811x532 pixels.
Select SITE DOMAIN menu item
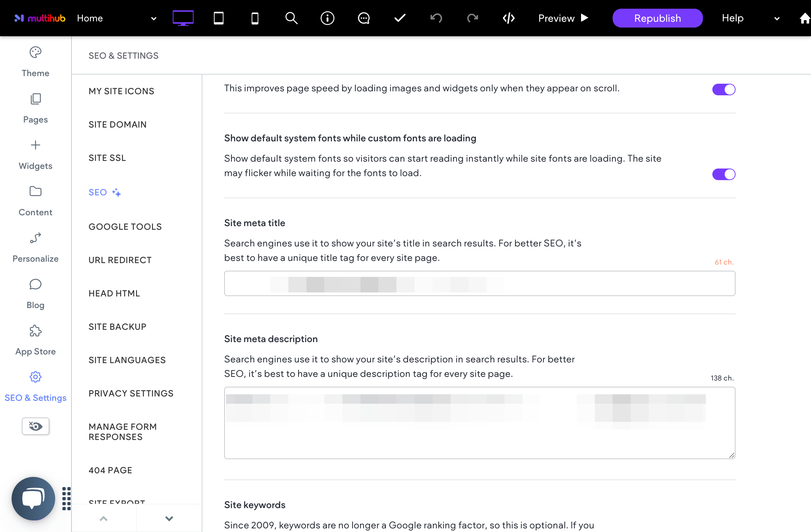(118, 125)
